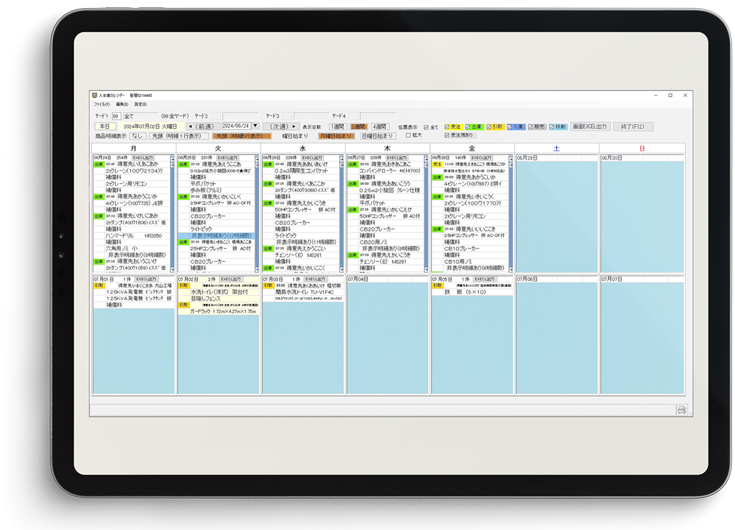This screenshot has width=735, height=530.
Task: Select ハンマードリル row in 06月24日
Action: point(133,236)
